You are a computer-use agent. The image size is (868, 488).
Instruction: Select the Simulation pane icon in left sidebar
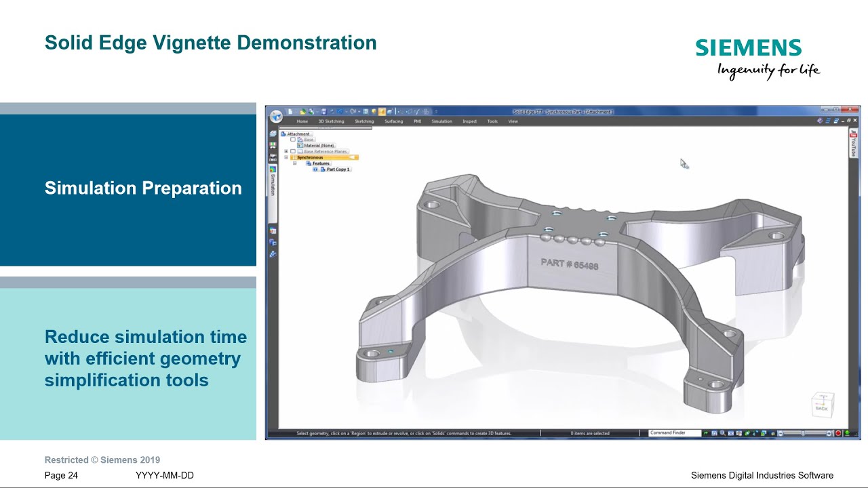point(273,169)
